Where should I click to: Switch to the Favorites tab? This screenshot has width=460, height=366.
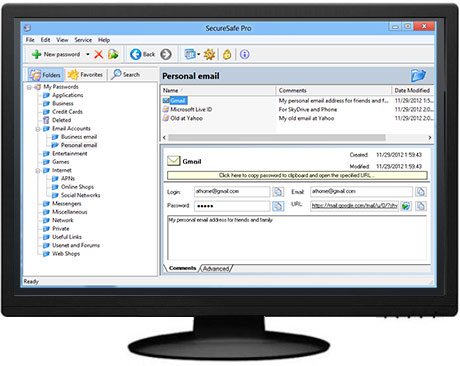pyautogui.click(x=85, y=75)
